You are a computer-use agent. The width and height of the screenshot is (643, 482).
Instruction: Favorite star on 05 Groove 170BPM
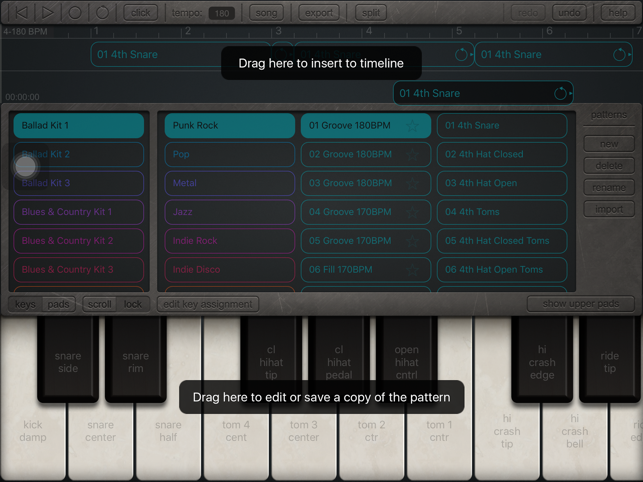pyautogui.click(x=412, y=241)
